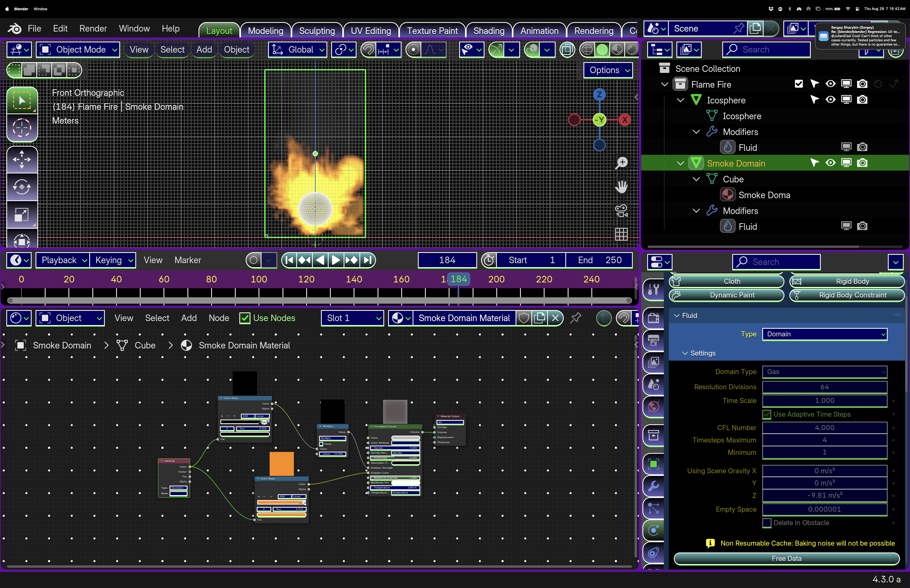Jump to next keyframe
Screen dimensions: 910x588
[351, 260]
